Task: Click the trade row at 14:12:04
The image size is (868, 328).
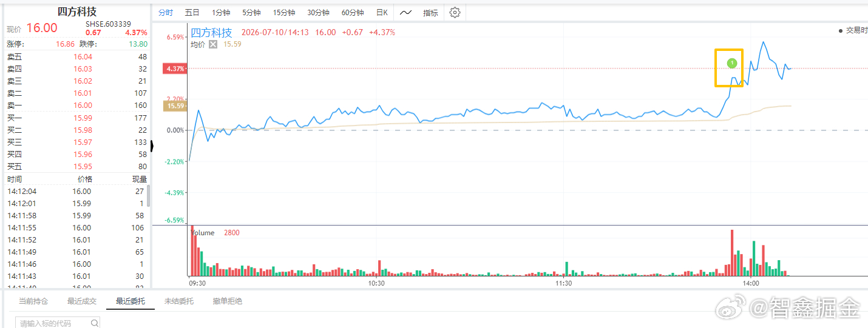Action: point(76,192)
